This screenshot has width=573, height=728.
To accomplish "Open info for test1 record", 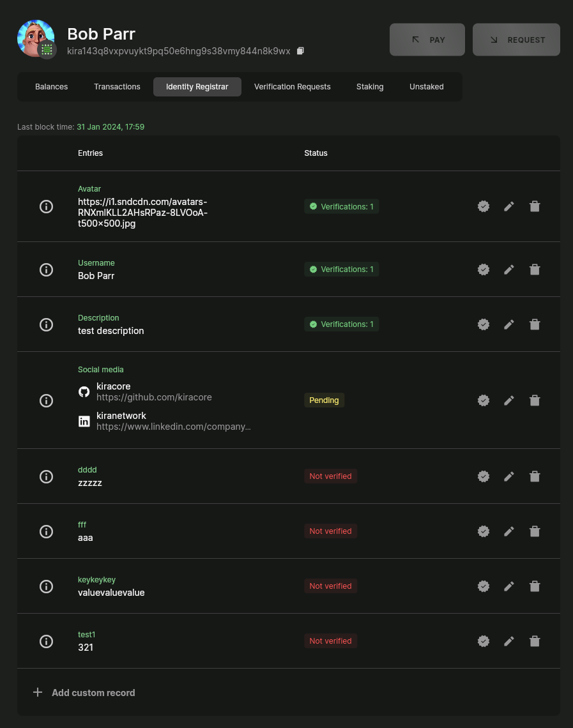I will click(46, 641).
